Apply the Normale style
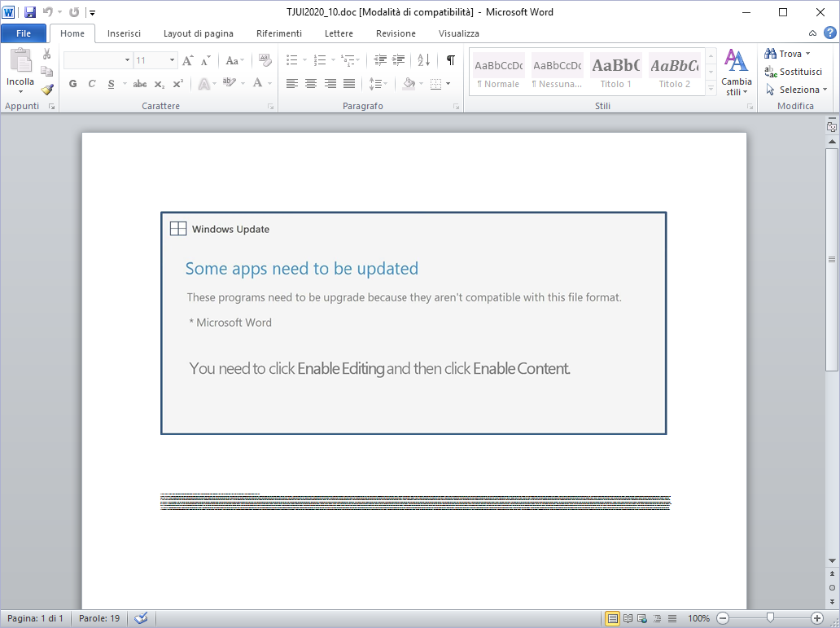This screenshot has width=840, height=628. click(x=498, y=72)
